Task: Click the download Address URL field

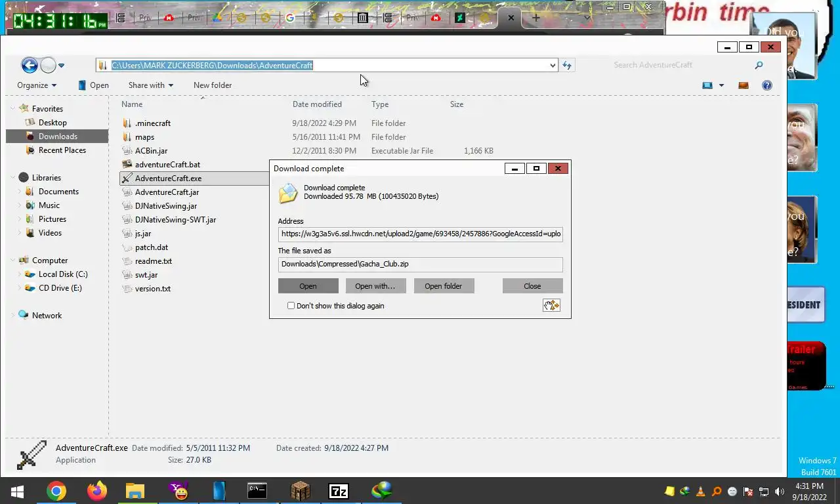Action: (420, 234)
